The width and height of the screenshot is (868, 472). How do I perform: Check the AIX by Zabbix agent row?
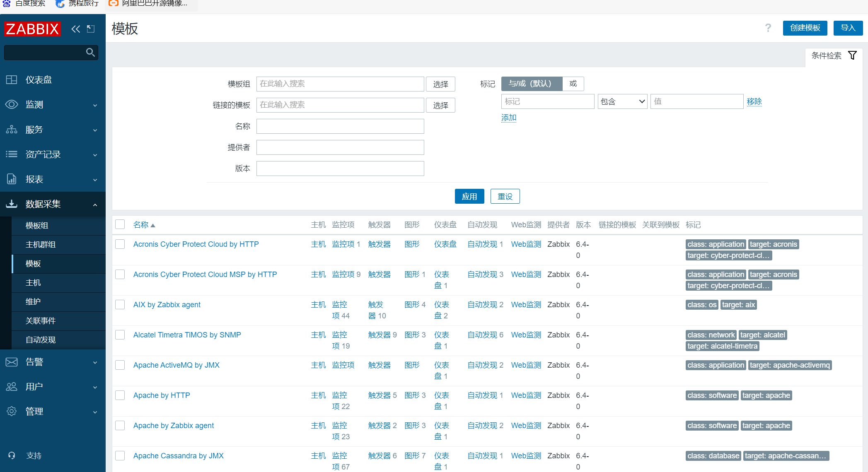120,305
